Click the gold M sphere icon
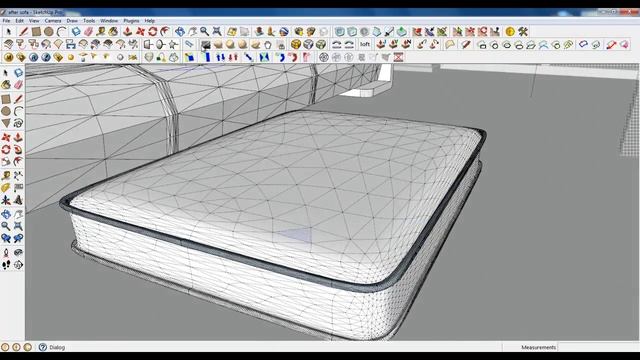The width and height of the screenshot is (640, 360). point(9,57)
